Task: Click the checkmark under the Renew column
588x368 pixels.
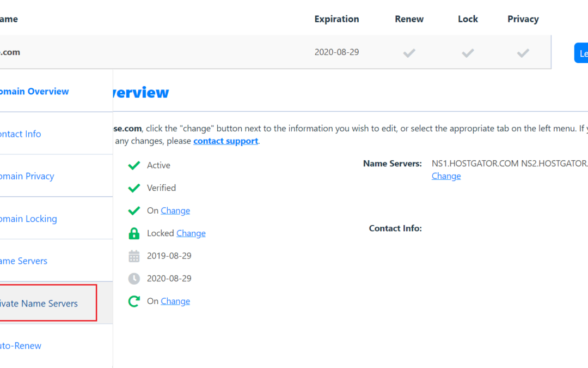Action: [409, 52]
